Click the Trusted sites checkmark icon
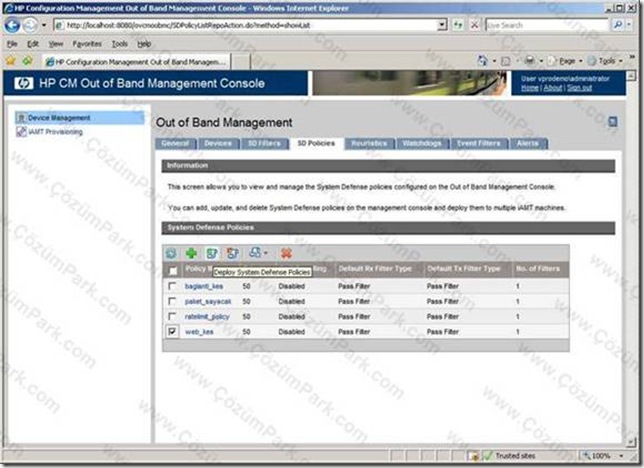The image size is (644, 468). point(487,455)
